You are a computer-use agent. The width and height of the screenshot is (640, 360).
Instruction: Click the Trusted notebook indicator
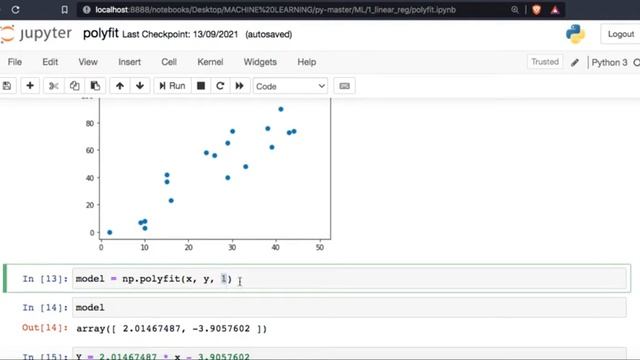[545, 62]
